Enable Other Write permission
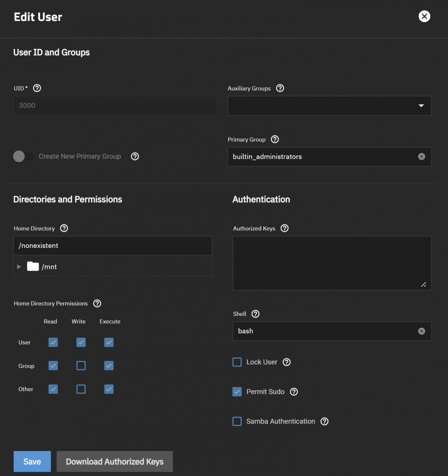Screen dimensions: 448x476 pyautogui.click(x=81, y=389)
